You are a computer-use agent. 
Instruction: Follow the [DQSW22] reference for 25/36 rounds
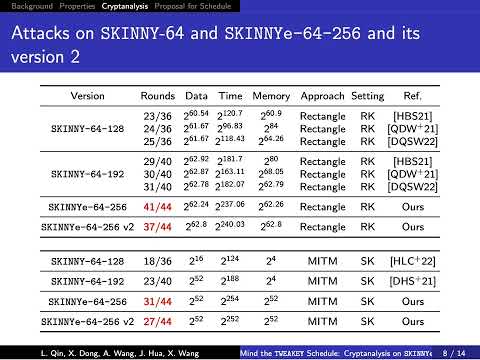click(413, 141)
